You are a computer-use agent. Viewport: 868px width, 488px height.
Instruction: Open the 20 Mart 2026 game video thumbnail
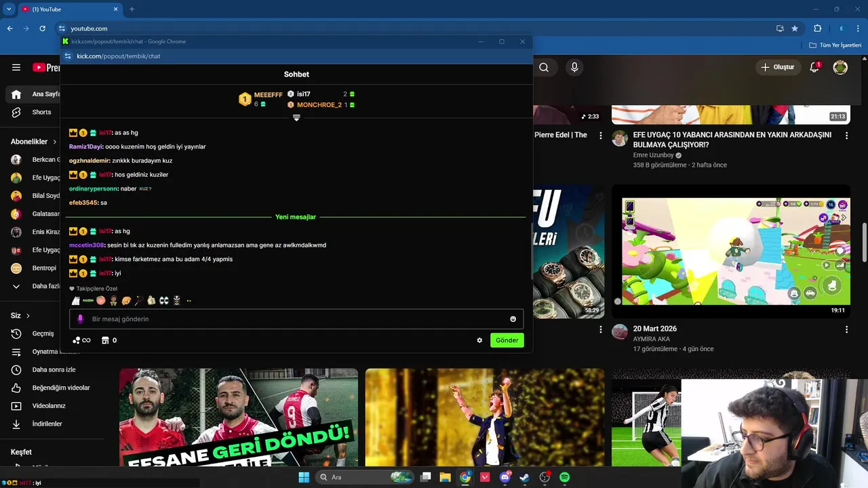coord(731,251)
